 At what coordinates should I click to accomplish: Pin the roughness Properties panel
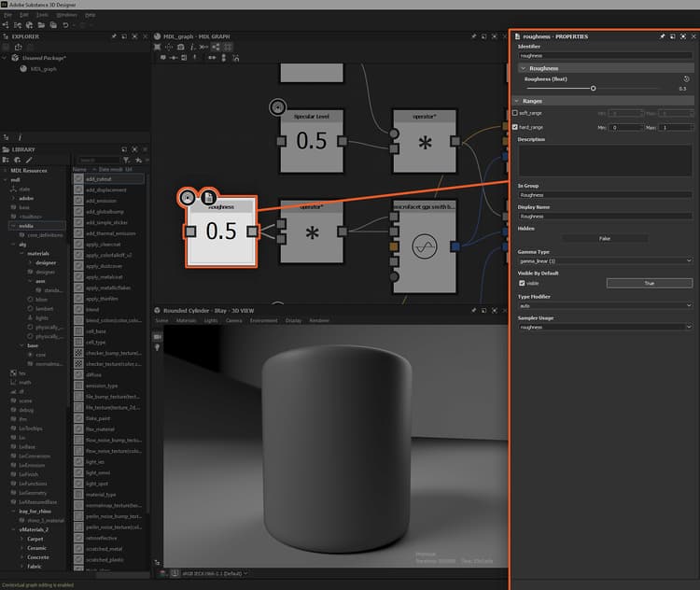pyautogui.click(x=662, y=36)
